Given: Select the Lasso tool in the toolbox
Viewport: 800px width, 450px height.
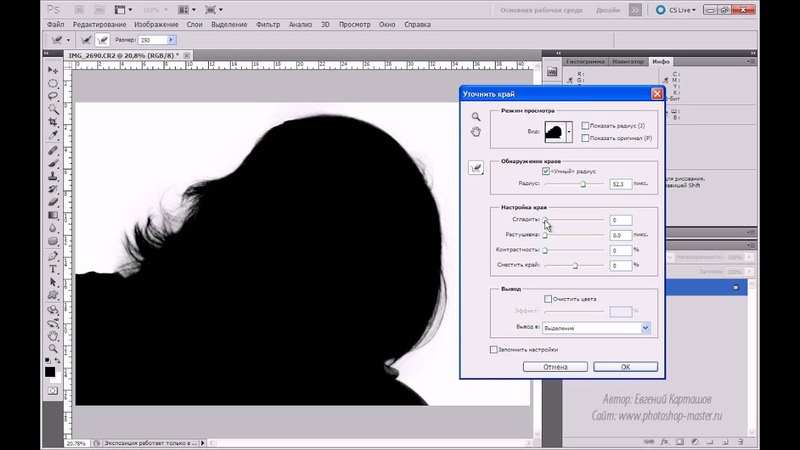Looking at the screenshot, I should tap(52, 98).
